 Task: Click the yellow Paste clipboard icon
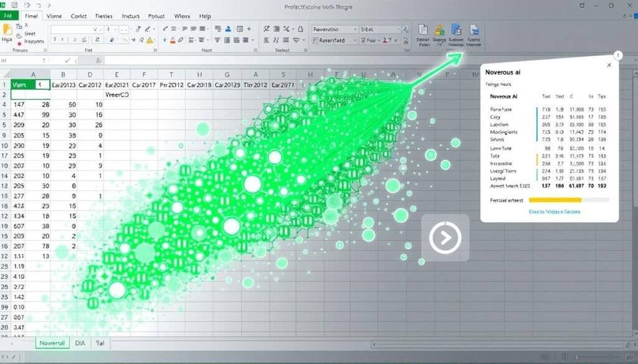click(x=7, y=30)
